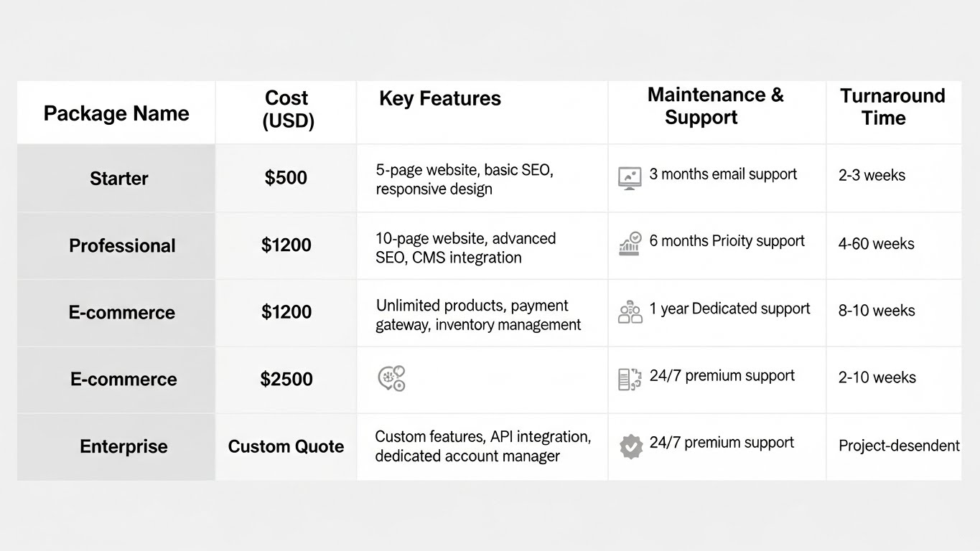
Task: Select the Turnaround Time column header
Action: pyautogui.click(x=892, y=107)
